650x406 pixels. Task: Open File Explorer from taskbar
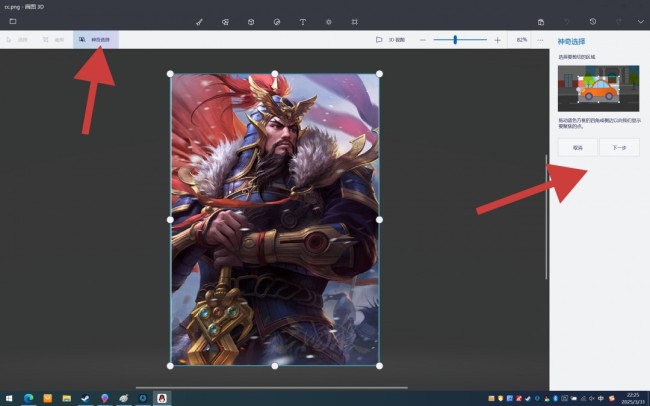(66, 399)
